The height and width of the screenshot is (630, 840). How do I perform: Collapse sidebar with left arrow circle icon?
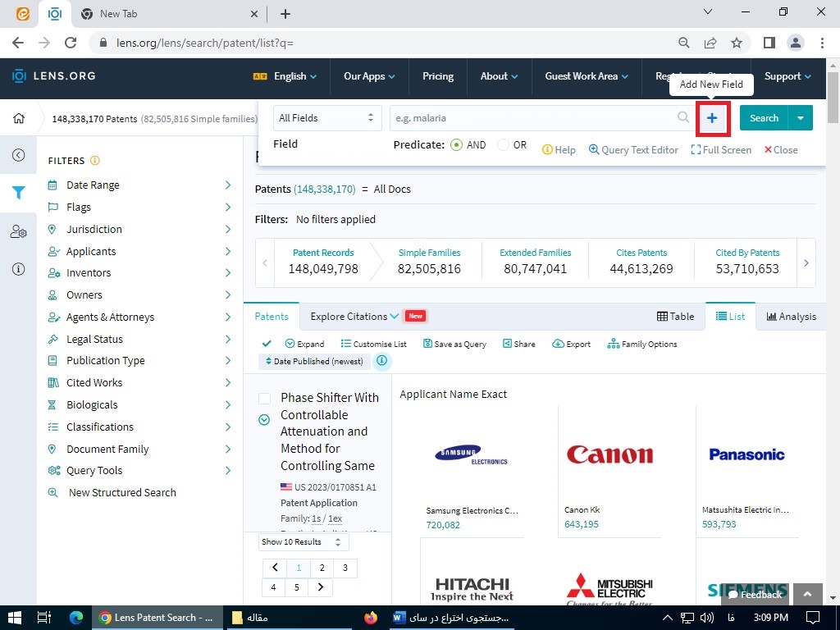pos(18,155)
